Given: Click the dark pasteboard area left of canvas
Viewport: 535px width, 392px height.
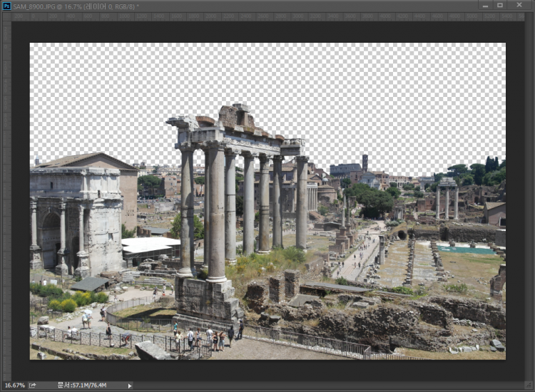Looking at the screenshot, I should coord(21,200).
